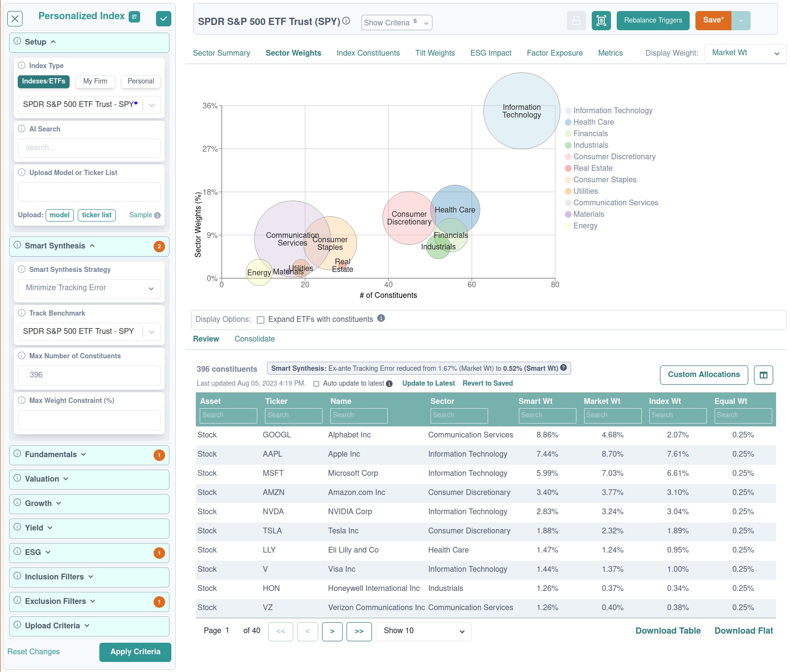The width and height of the screenshot is (790, 672).
Task: Click the ESG criteria count badge
Action: (x=159, y=553)
